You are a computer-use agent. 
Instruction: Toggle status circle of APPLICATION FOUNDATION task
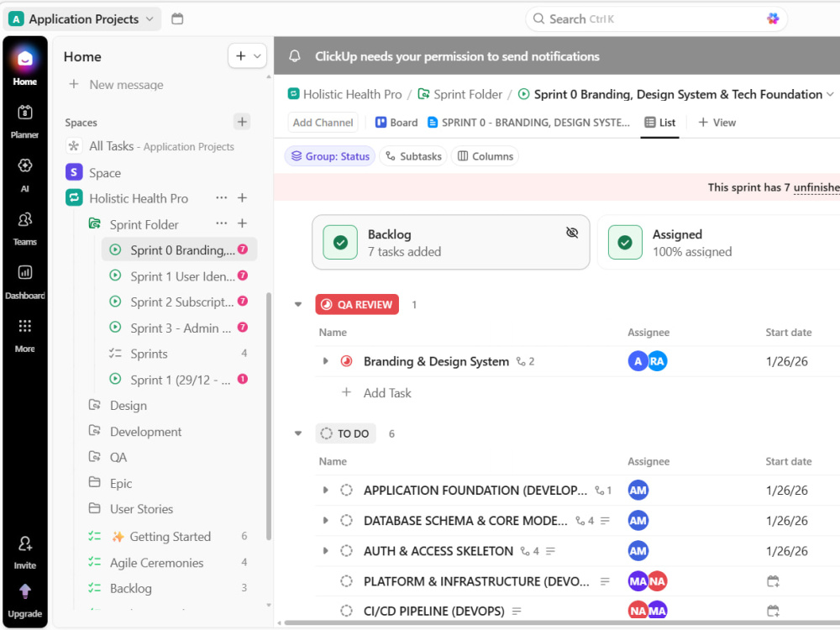click(346, 491)
